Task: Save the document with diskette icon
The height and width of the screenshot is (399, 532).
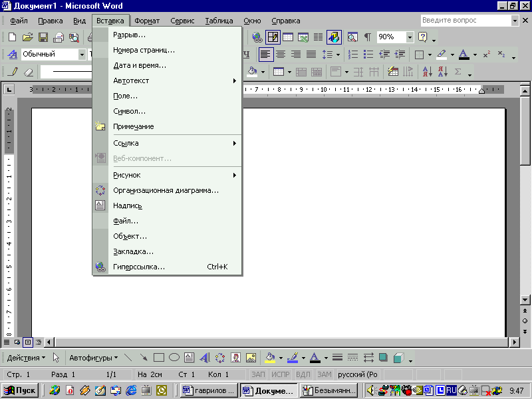Action: [x=43, y=37]
